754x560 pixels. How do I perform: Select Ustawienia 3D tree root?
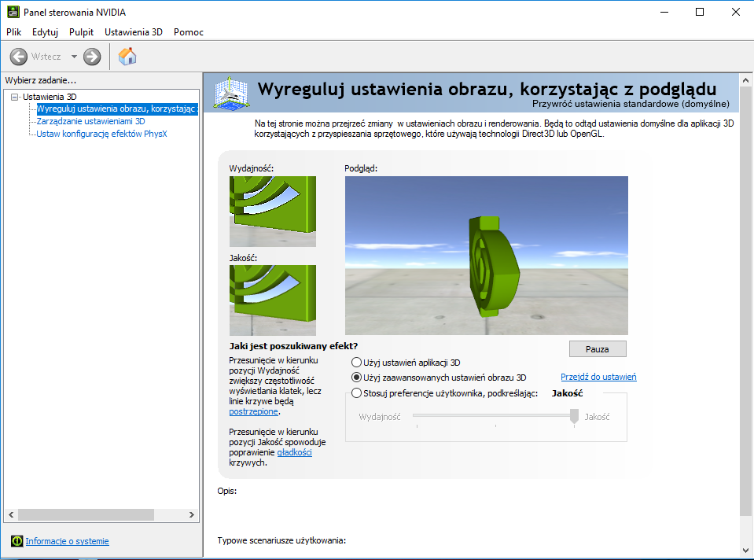(50, 97)
